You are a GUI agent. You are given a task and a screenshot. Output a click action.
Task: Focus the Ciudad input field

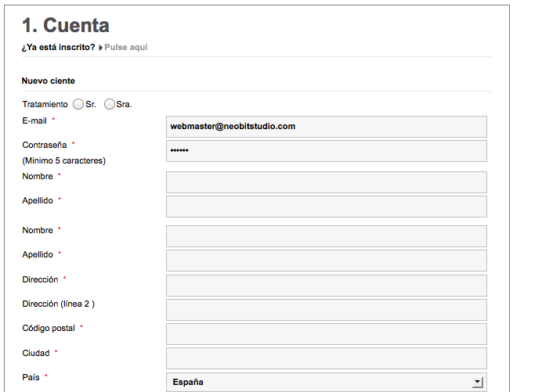point(326,358)
